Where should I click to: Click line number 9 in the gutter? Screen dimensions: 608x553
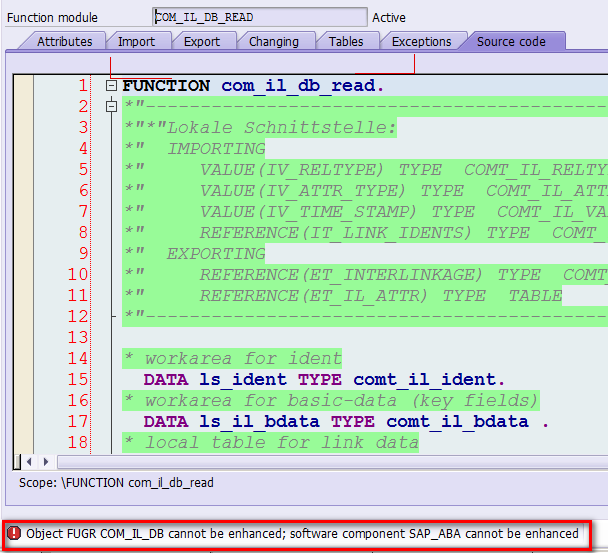tap(83, 253)
